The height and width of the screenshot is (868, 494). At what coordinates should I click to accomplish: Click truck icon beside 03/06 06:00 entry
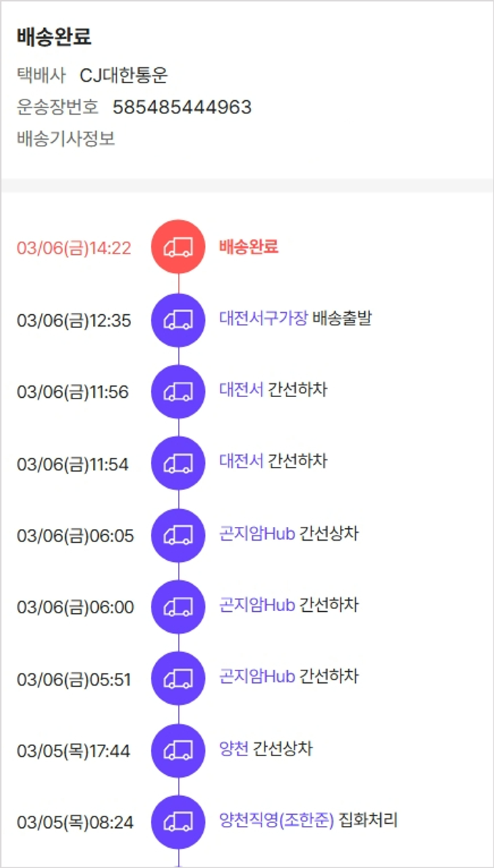(178, 607)
